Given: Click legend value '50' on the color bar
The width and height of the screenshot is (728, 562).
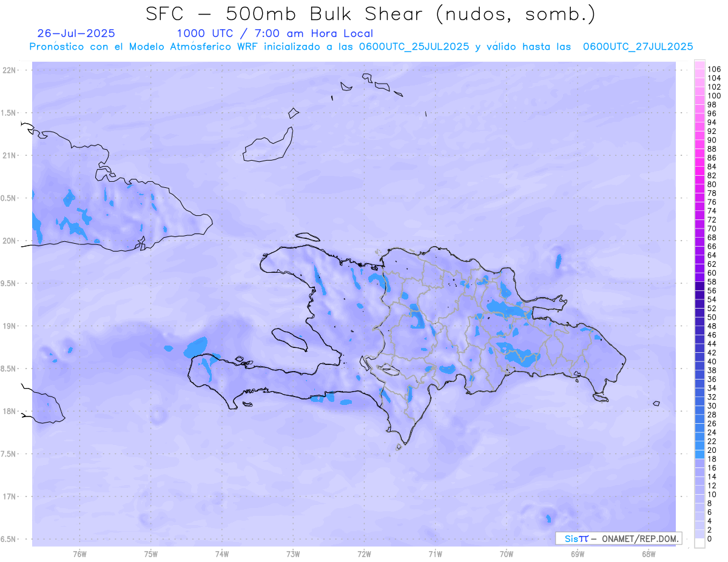Looking at the screenshot, I should 712,317.
